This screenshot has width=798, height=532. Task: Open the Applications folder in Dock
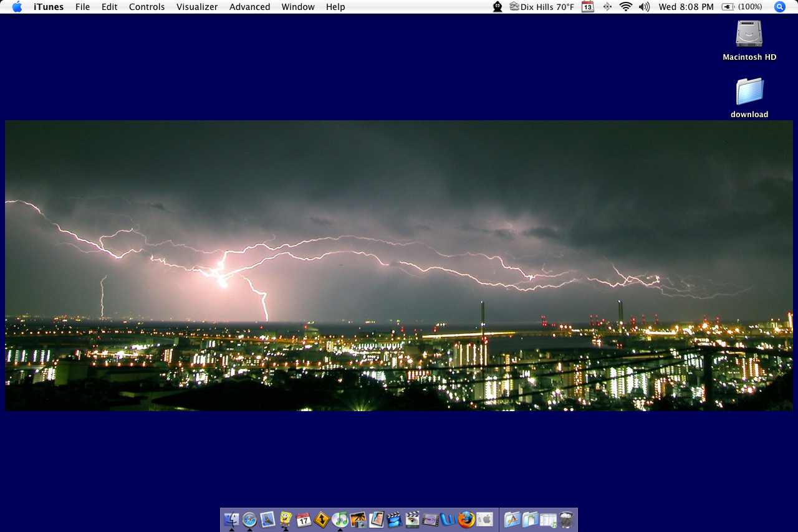coord(512,519)
